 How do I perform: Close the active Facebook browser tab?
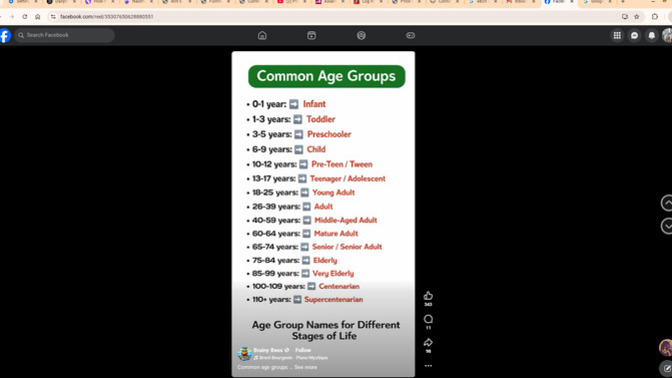pos(572,2)
